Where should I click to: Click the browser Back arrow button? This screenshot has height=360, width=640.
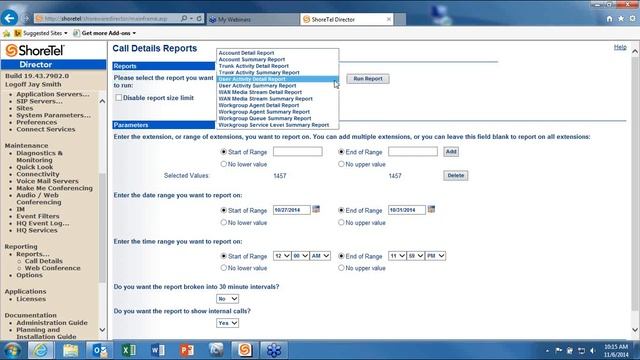9,18
